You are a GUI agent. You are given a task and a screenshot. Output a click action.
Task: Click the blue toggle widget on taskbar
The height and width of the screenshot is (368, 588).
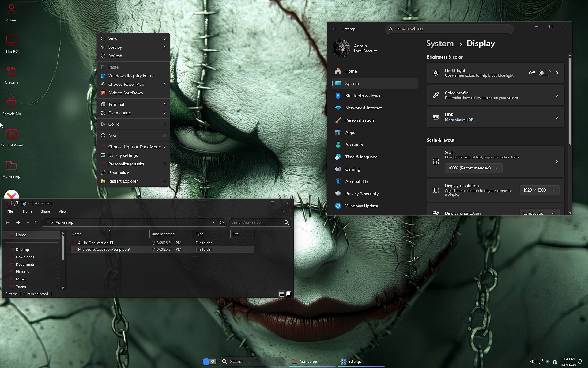(x=209, y=362)
